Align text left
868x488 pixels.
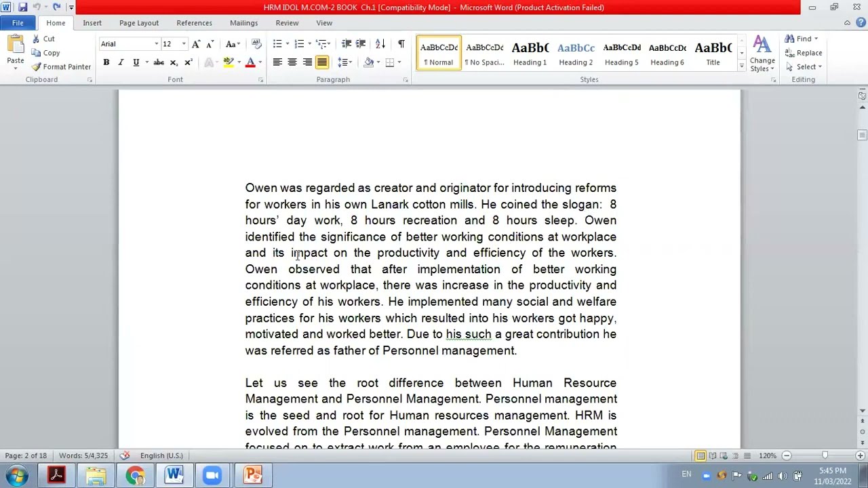277,62
